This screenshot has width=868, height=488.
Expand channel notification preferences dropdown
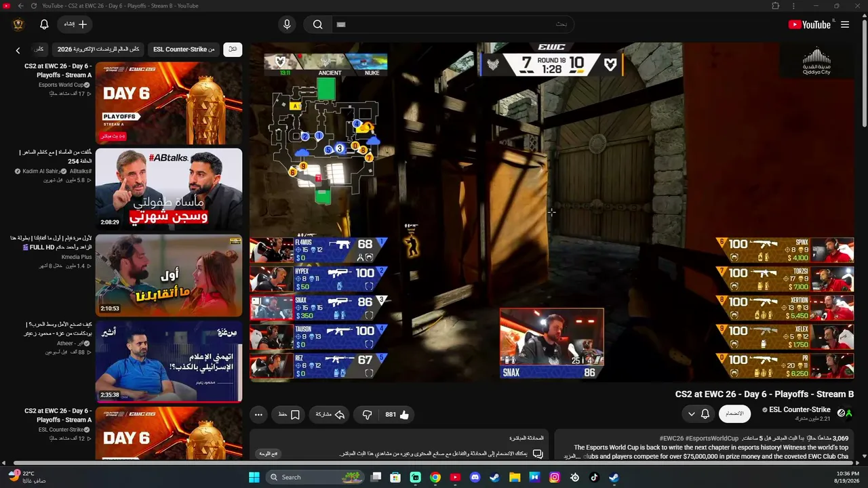[x=698, y=414]
